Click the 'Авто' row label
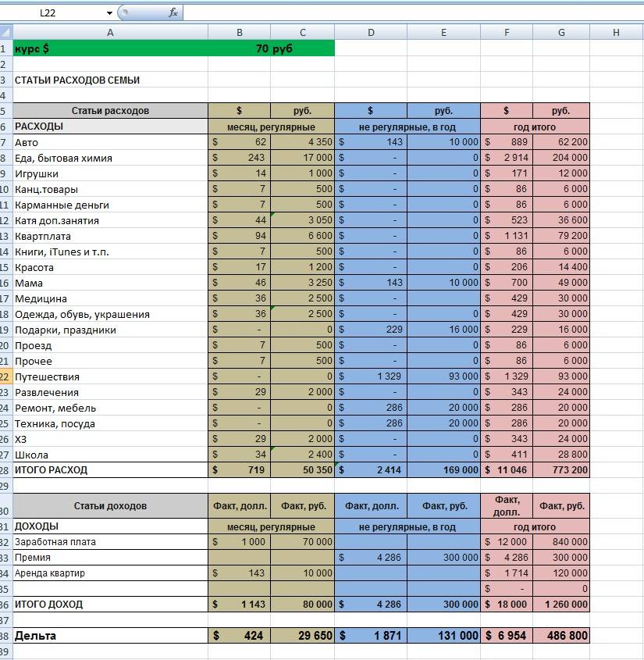The image size is (644, 660). pos(110,142)
